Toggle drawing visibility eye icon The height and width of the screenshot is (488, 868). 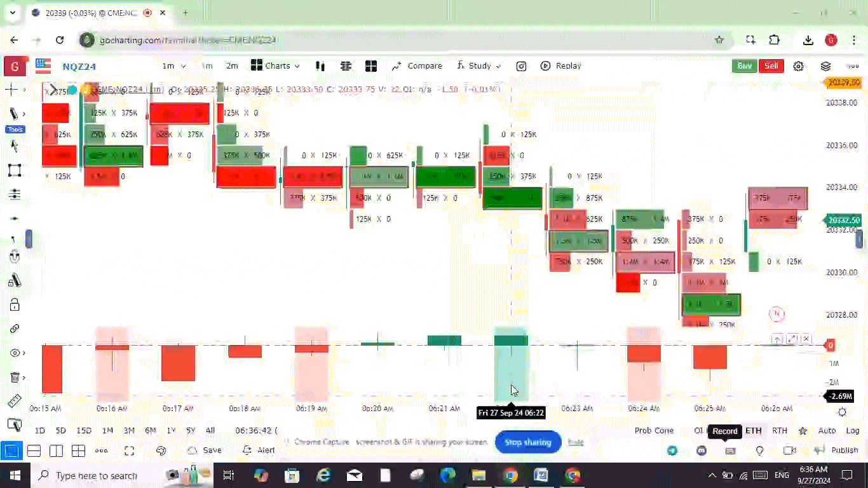pos(14,353)
